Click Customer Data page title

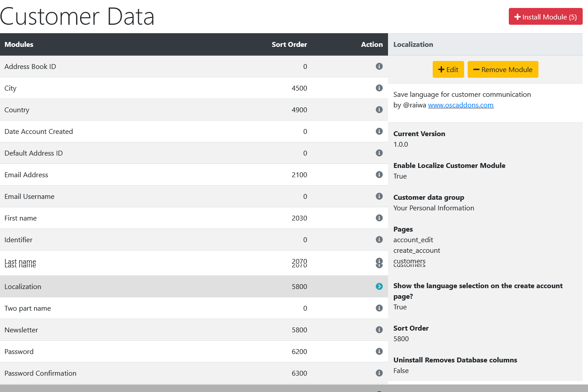coord(77,17)
